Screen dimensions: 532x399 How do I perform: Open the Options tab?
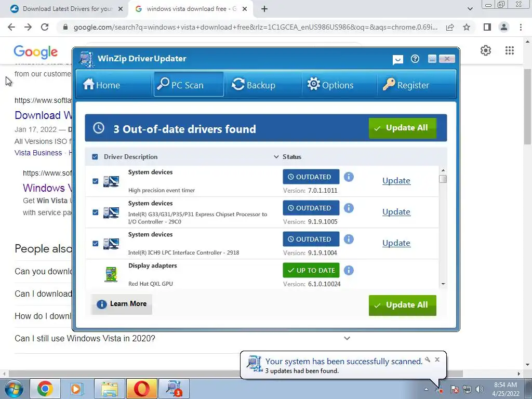pyautogui.click(x=330, y=84)
